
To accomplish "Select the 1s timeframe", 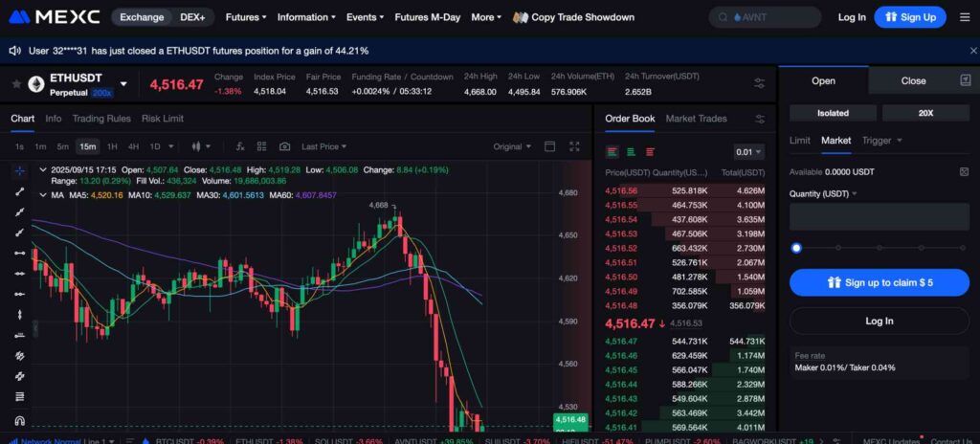I will click(x=19, y=146).
